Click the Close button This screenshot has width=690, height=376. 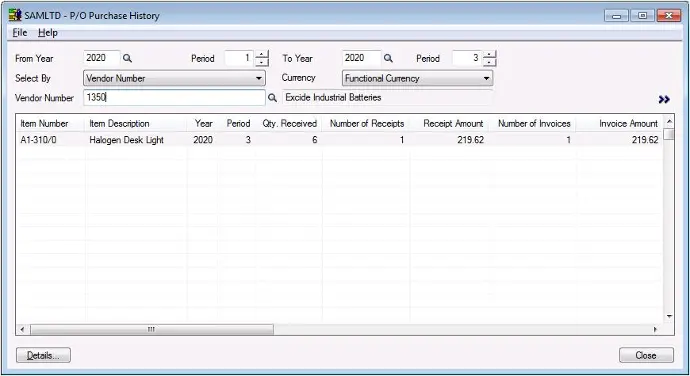click(x=646, y=355)
